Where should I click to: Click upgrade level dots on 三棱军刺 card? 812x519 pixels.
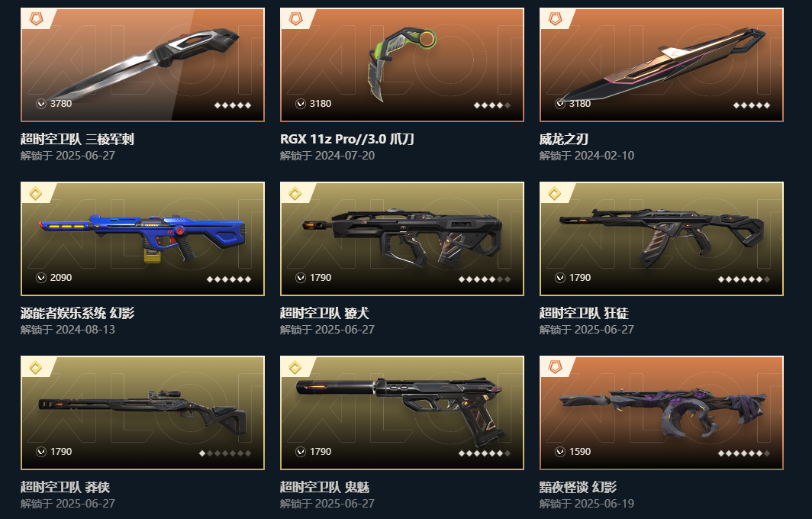pyautogui.click(x=233, y=105)
